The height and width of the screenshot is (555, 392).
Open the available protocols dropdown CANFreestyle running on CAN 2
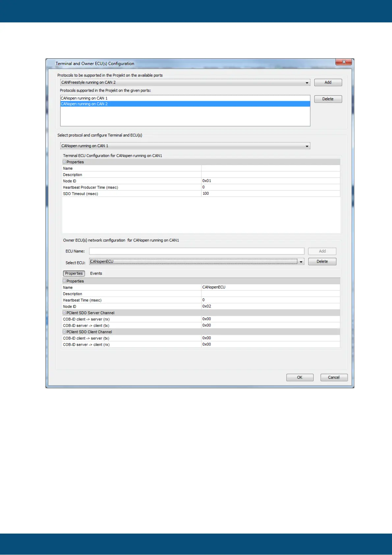click(x=185, y=82)
